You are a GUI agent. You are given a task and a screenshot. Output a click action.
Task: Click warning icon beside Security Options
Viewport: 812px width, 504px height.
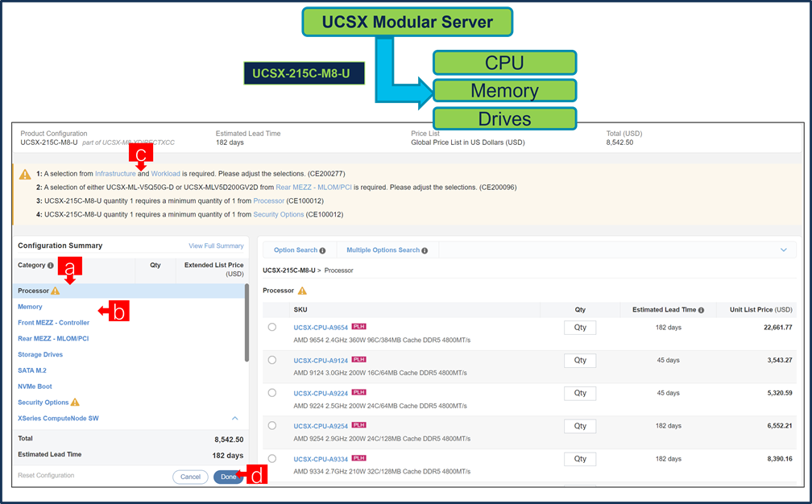pos(75,402)
